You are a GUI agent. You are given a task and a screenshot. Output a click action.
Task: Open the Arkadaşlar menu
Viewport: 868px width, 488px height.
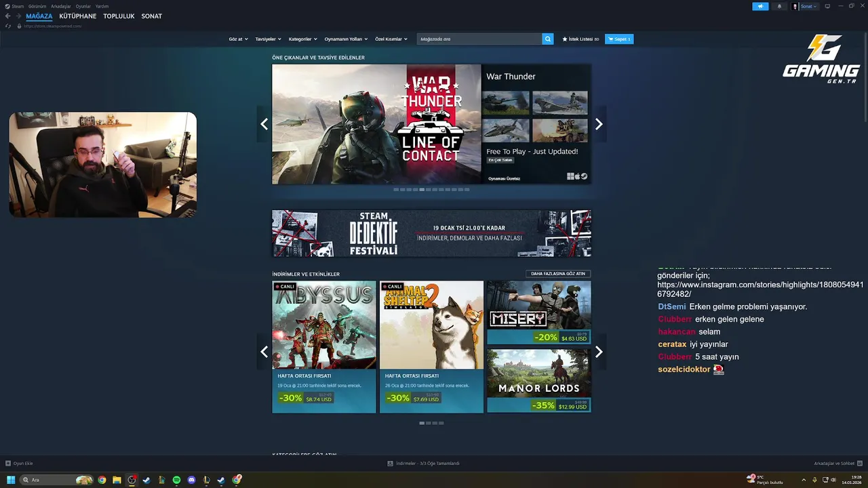(61, 6)
